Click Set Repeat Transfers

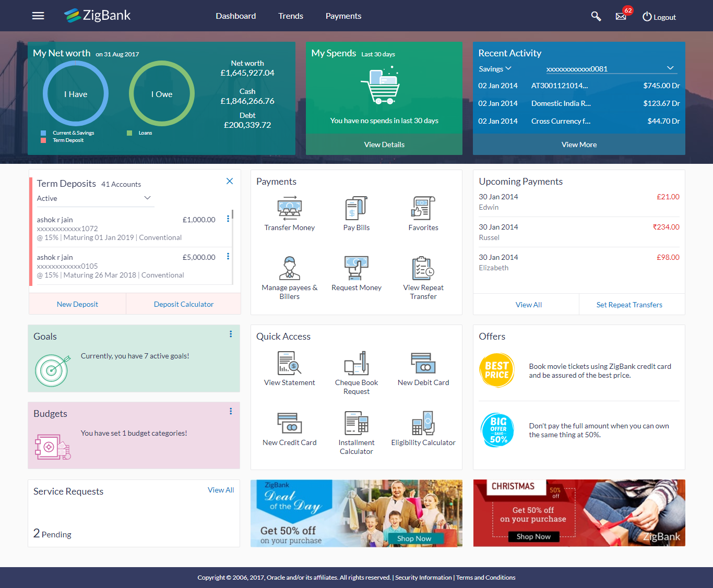tap(629, 305)
